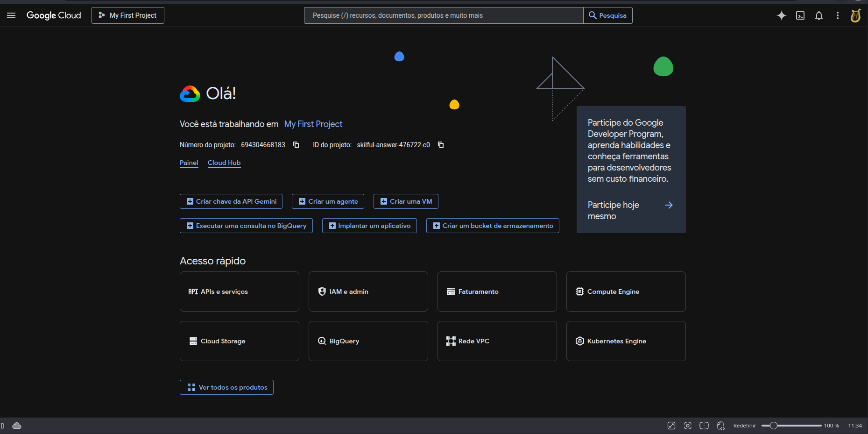868x434 pixels.
Task: Click the project number 694304668183
Action: pyautogui.click(x=263, y=145)
